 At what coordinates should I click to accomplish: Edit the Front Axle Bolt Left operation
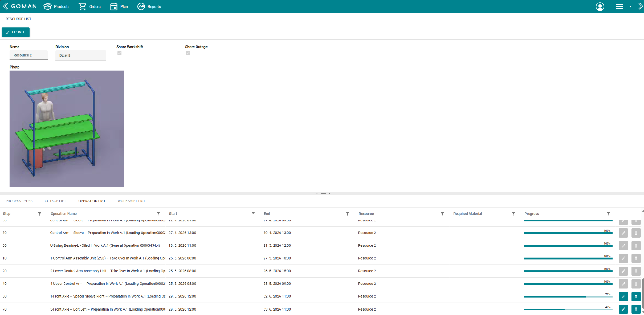click(623, 309)
